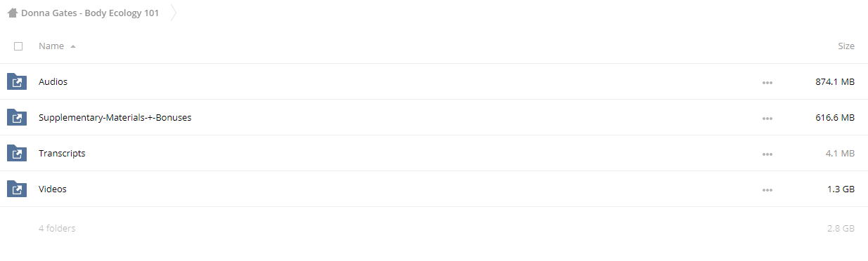Open the Audios shared folder icon
This screenshot has height=261, width=868.
[x=17, y=81]
